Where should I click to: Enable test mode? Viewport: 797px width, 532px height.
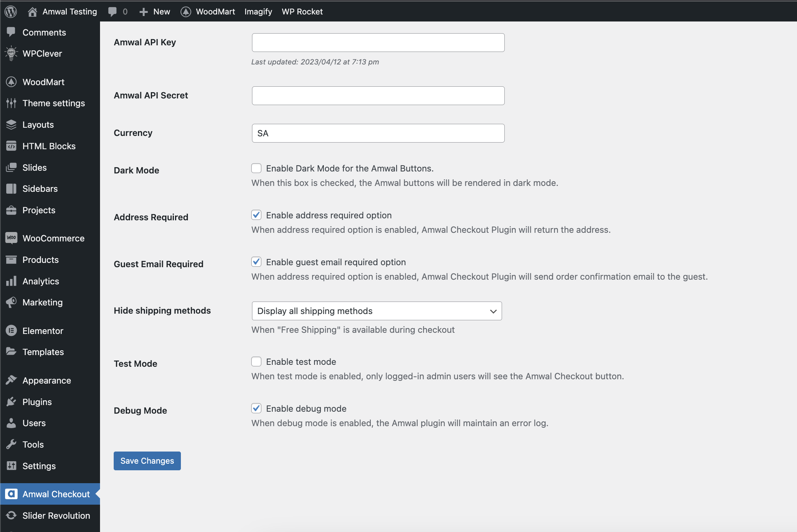point(256,361)
